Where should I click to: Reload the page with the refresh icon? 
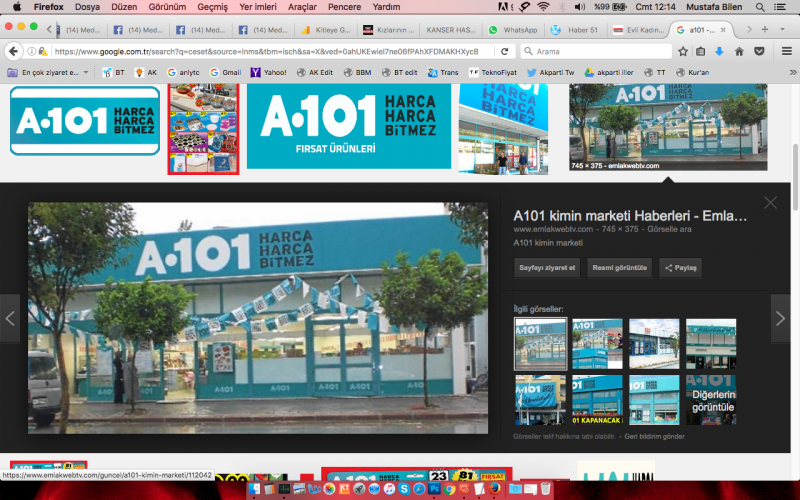(505, 51)
